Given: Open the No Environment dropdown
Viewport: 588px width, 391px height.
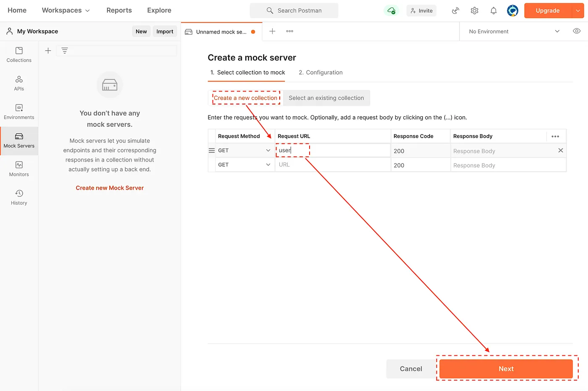Looking at the screenshot, I should pyautogui.click(x=514, y=31).
